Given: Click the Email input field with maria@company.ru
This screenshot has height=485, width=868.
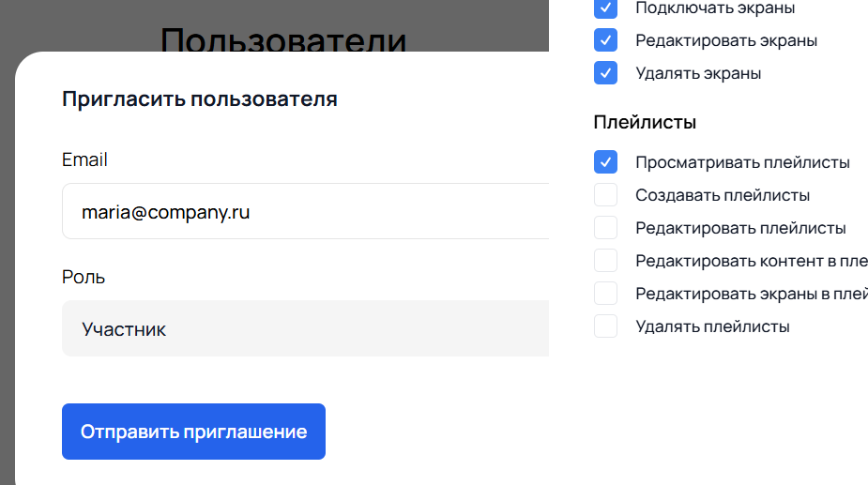Looking at the screenshot, I should coord(305,212).
